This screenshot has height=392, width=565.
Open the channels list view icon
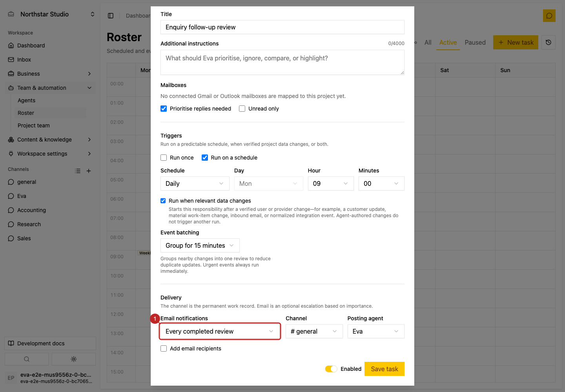point(78,171)
